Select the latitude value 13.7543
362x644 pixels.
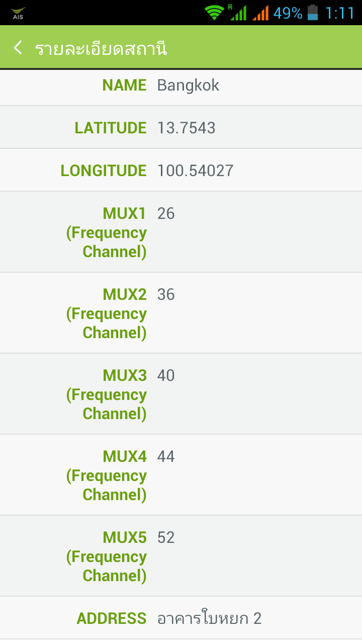(x=186, y=128)
